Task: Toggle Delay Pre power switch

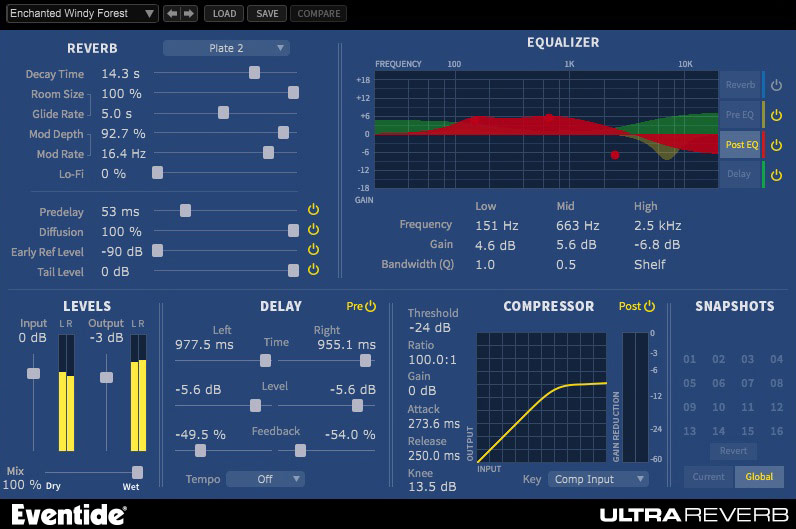Action: [371, 306]
